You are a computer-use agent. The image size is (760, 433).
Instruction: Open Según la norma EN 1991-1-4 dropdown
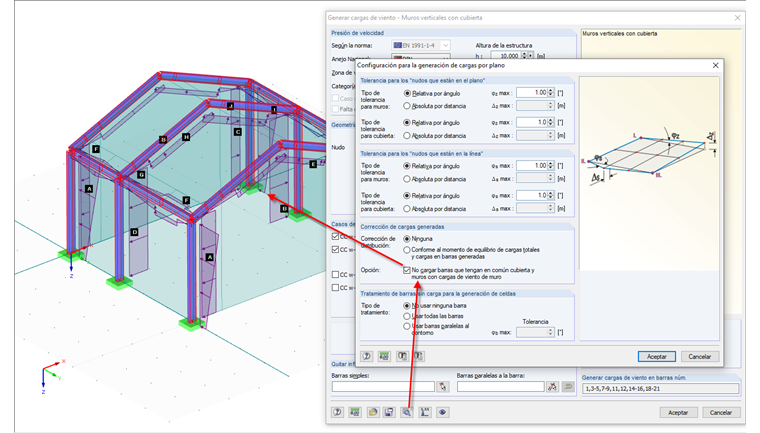click(421, 45)
